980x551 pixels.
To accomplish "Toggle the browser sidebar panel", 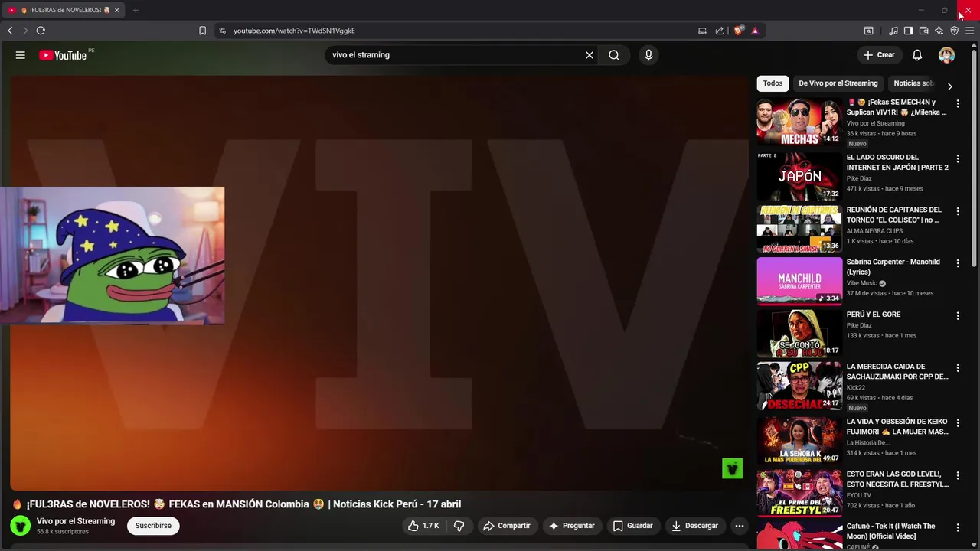I will coord(908,31).
